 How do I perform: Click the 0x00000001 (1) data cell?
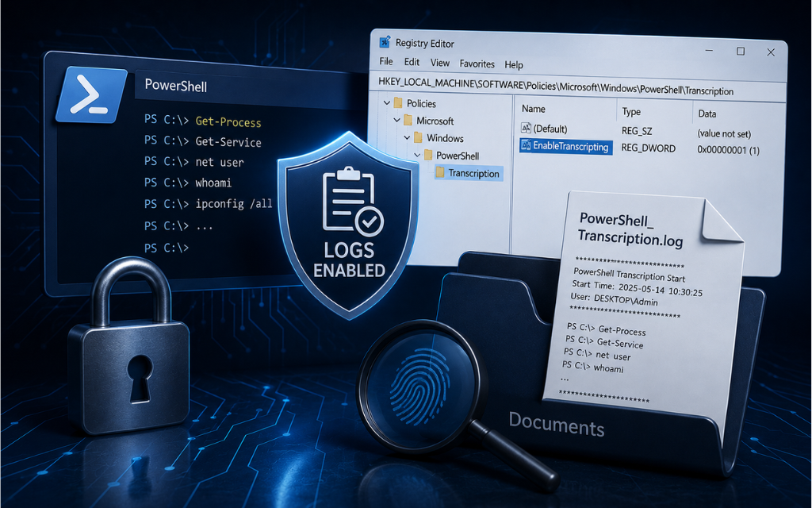[728, 150]
